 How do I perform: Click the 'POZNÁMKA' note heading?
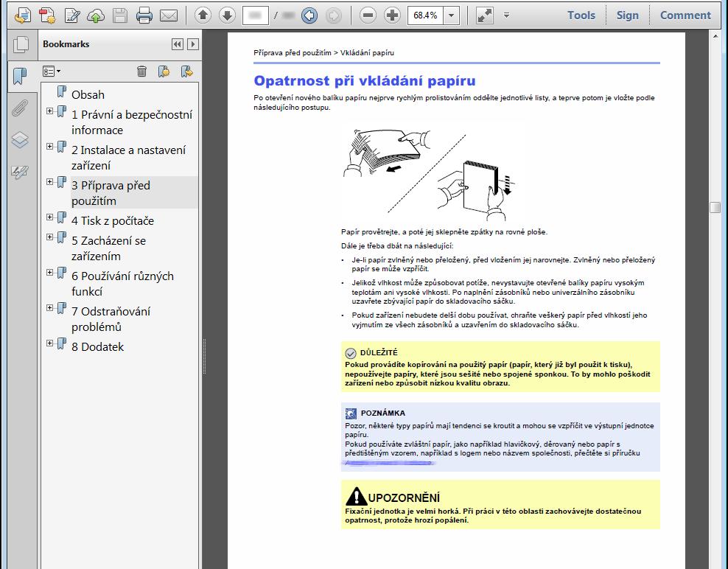383,413
